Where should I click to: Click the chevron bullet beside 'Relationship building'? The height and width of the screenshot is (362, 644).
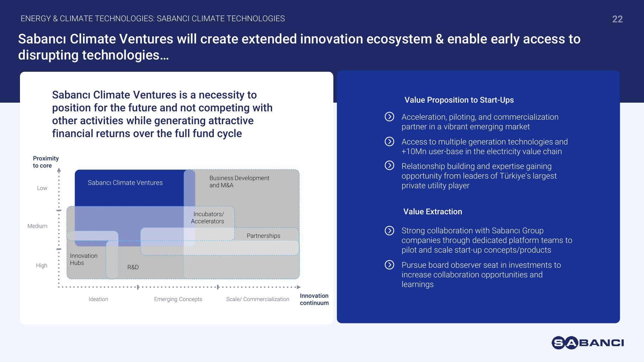tap(389, 165)
